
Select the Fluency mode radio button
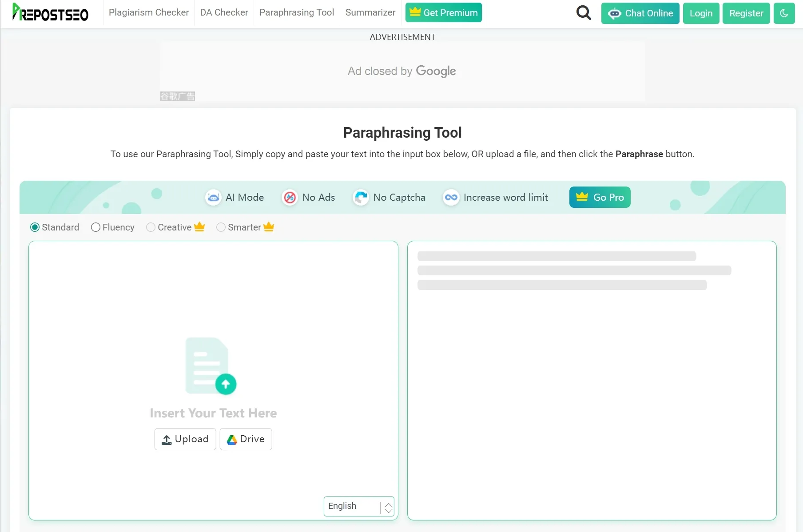tap(95, 227)
